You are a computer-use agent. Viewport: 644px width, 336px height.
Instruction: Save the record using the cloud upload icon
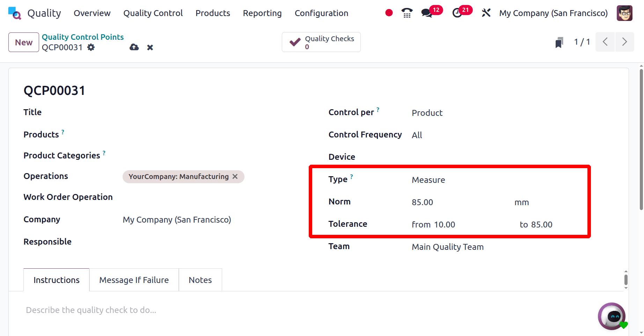(x=134, y=47)
